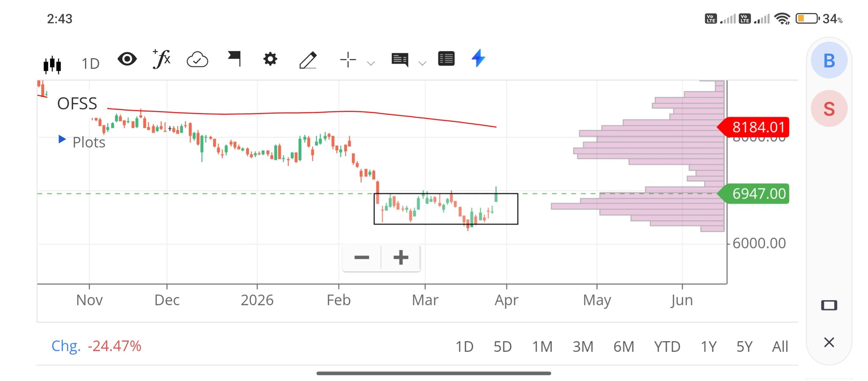868x381 pixels.
Task: Open the candlestick chart type icon
Action: coord(52,64)
